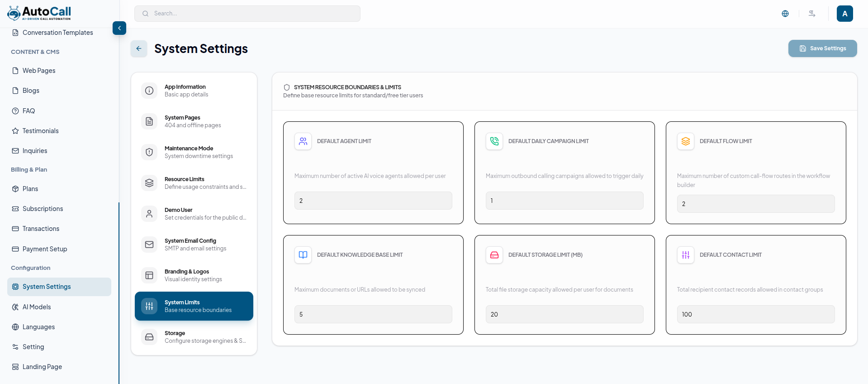
Task: Open Blogs in sidebar
Action: pyautogui.click(x=59, y=91)
